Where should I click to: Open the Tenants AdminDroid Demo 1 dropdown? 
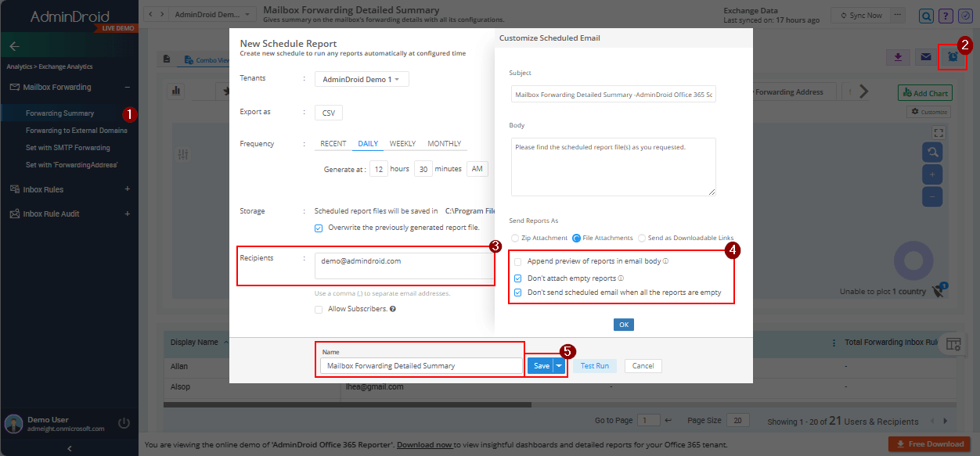coord(361,78)
